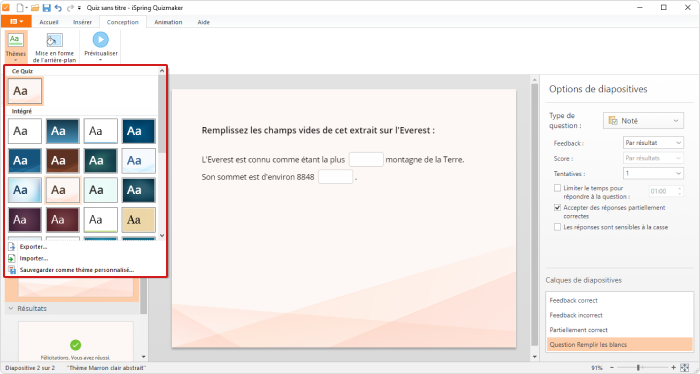Viewport: 700px width, 374px height.
Task: Click the undo arrow icon
Action: tap(58, 8)
